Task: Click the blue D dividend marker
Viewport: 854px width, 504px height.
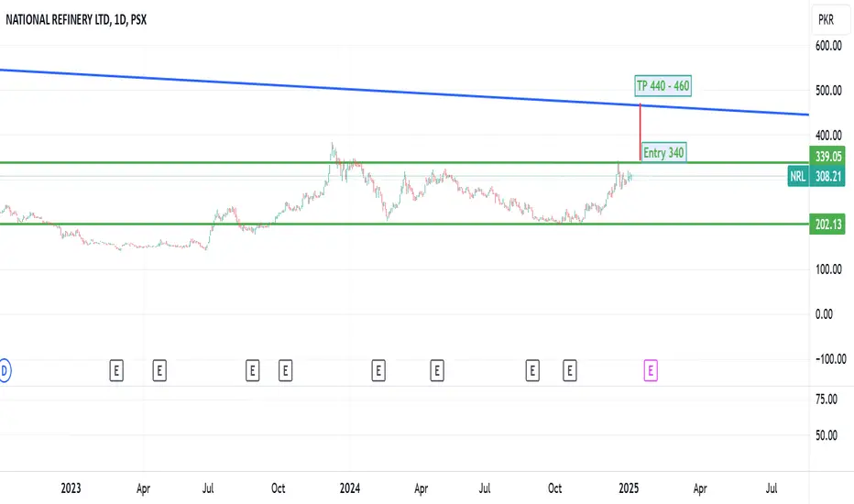Action: click(x=4, y=371)
